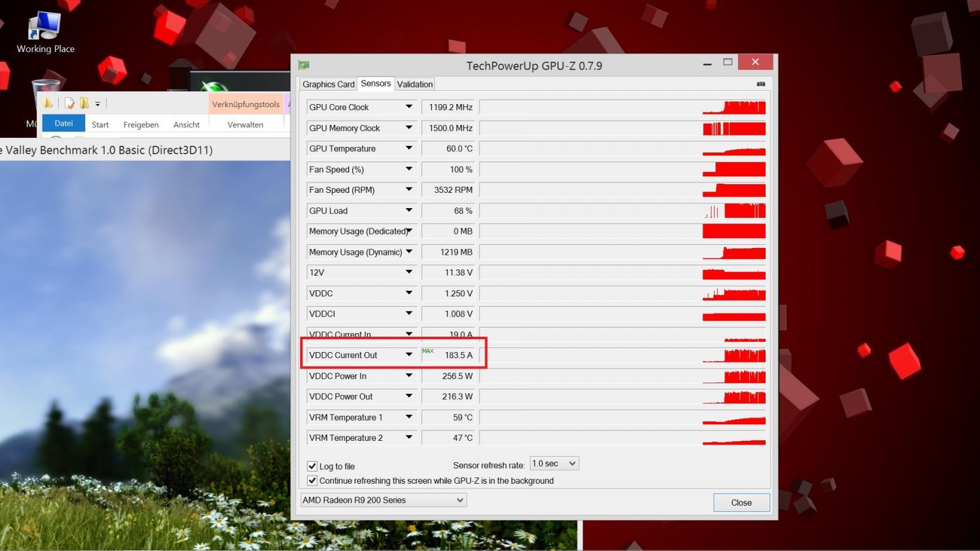Open the Datei tab in Explorer

pyautogui.click(x=64, y=124)
